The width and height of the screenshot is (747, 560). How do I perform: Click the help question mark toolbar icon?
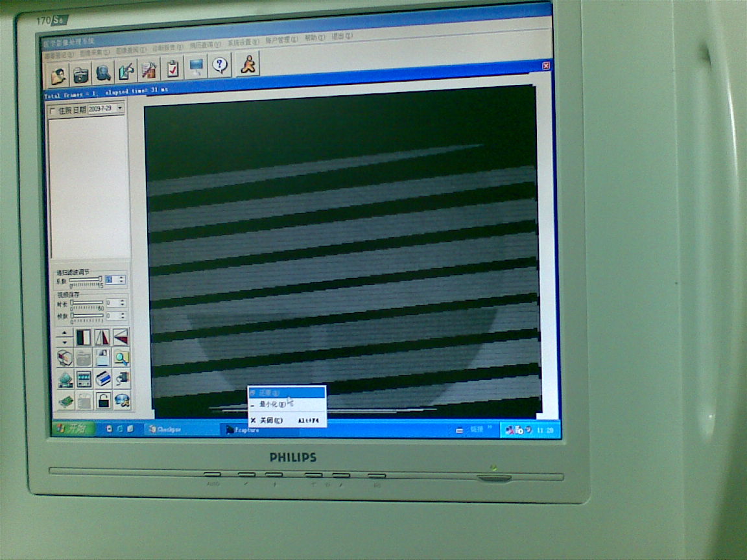coord(220,65)
